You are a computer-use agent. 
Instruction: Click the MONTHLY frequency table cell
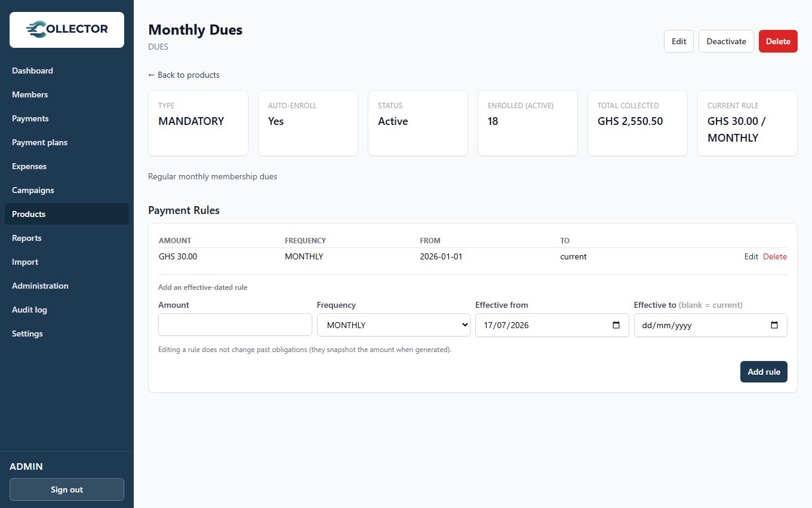(304, 256)
